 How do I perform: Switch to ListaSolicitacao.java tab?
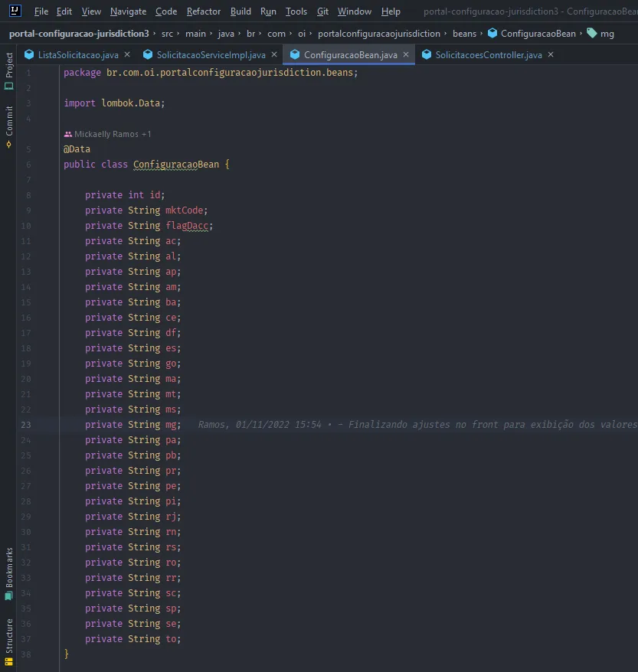tap(79, 55)
